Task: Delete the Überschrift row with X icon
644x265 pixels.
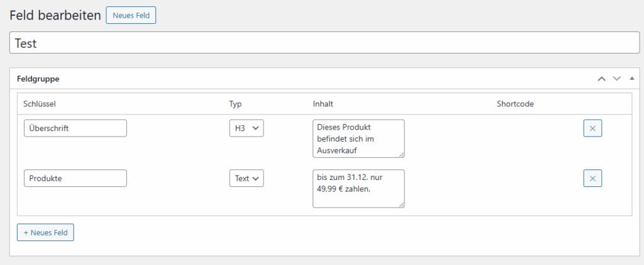Action: click(592, 128)
